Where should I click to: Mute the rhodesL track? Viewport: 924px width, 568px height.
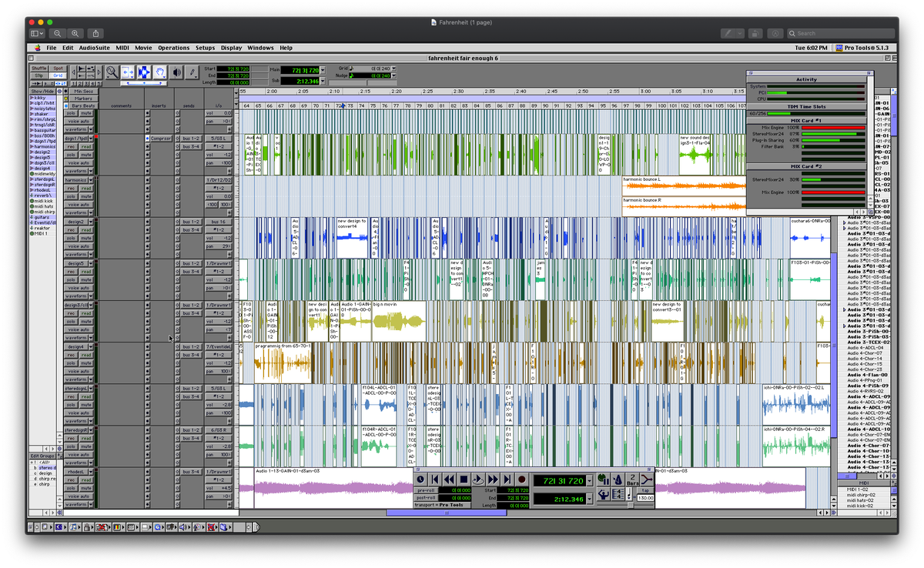pyautogui.click(x=86, y=488)
